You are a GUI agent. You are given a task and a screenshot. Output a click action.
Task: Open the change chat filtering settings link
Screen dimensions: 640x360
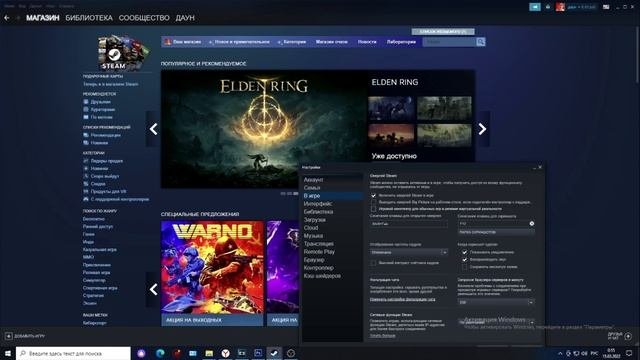click(x=402, y=299)
